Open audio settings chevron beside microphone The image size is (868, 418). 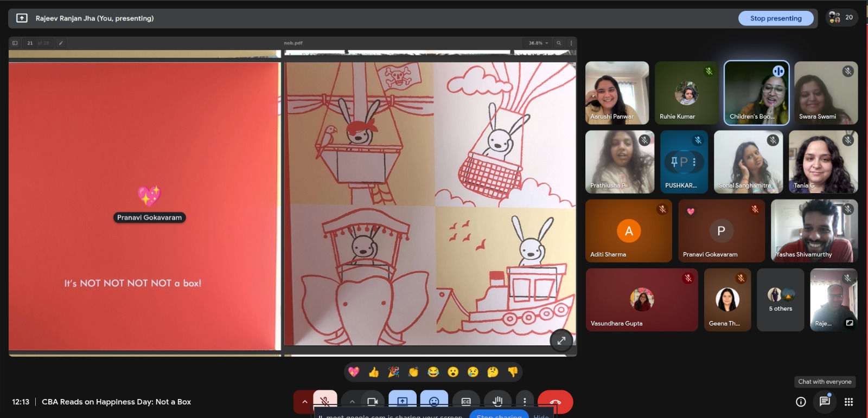click(x=304, y=402)
